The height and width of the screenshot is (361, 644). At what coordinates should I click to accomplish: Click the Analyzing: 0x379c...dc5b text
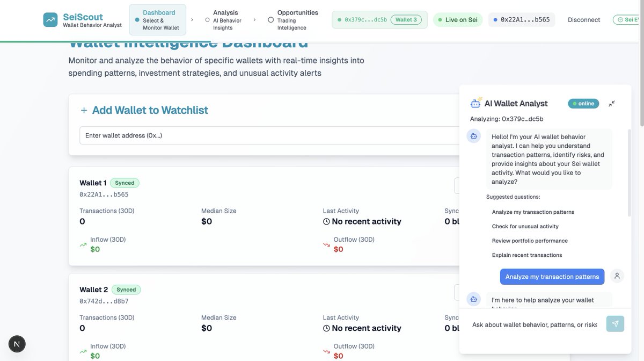507,119
